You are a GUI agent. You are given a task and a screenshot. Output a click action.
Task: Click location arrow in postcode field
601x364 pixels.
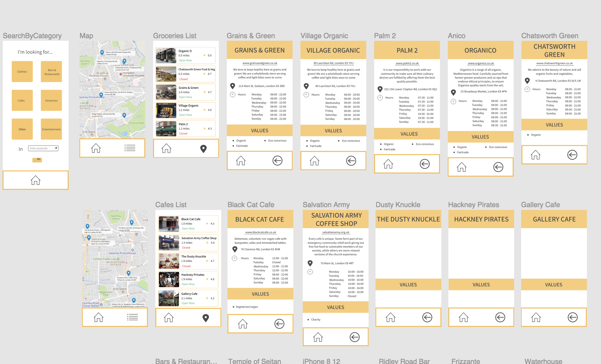(56, 148)
